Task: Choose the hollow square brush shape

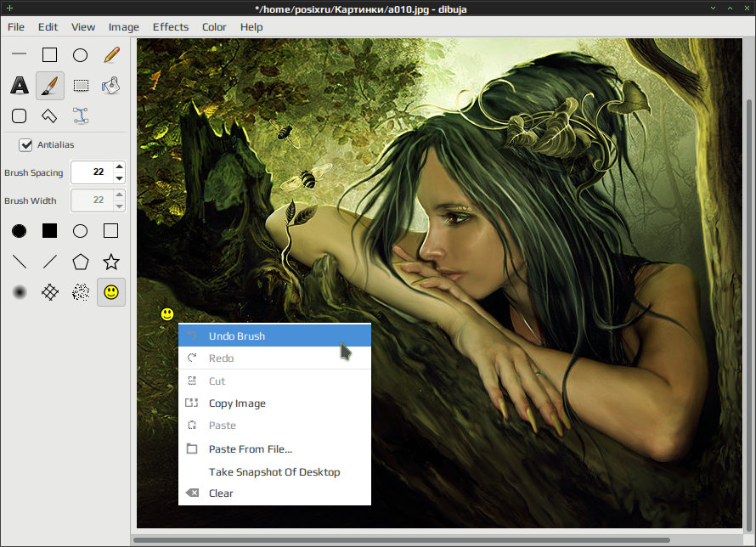Action: pos(111,231)
